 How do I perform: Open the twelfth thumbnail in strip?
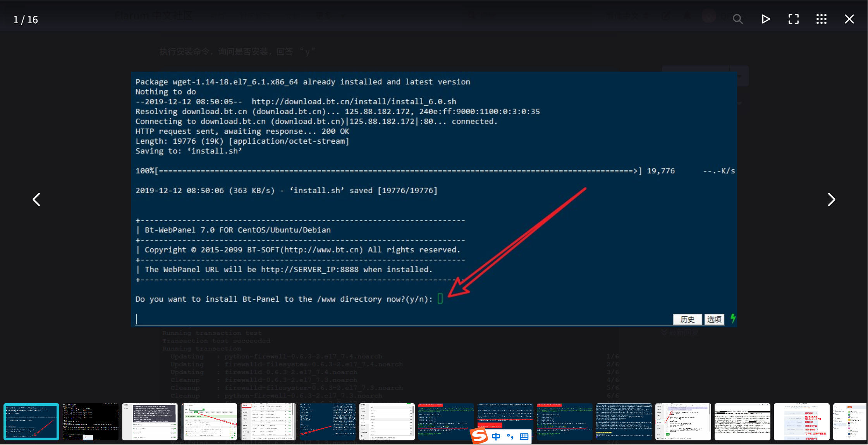pyautogui.click(x=683, y=421)
